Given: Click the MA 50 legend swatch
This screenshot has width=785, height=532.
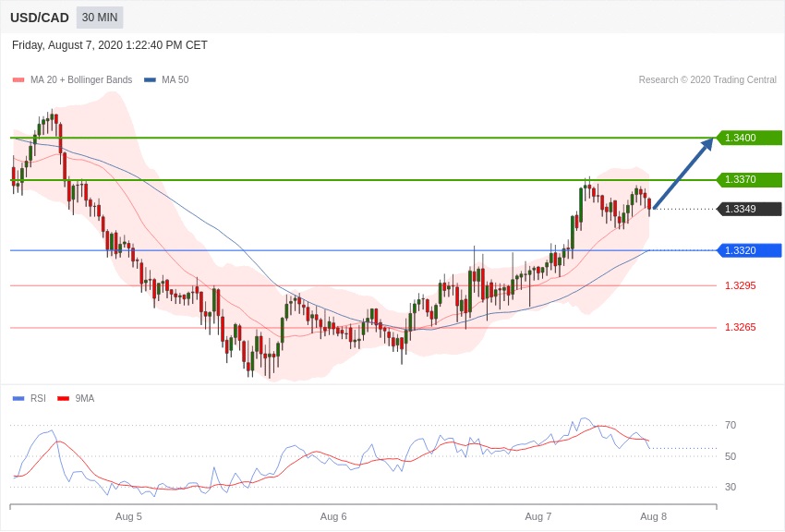Looking at the screenshot, I should click(x=150, y=80).
